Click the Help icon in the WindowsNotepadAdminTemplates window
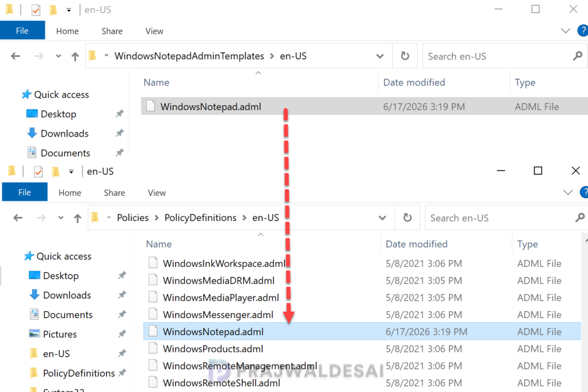This screenshot has height=392, width=588. pos(583,31)
